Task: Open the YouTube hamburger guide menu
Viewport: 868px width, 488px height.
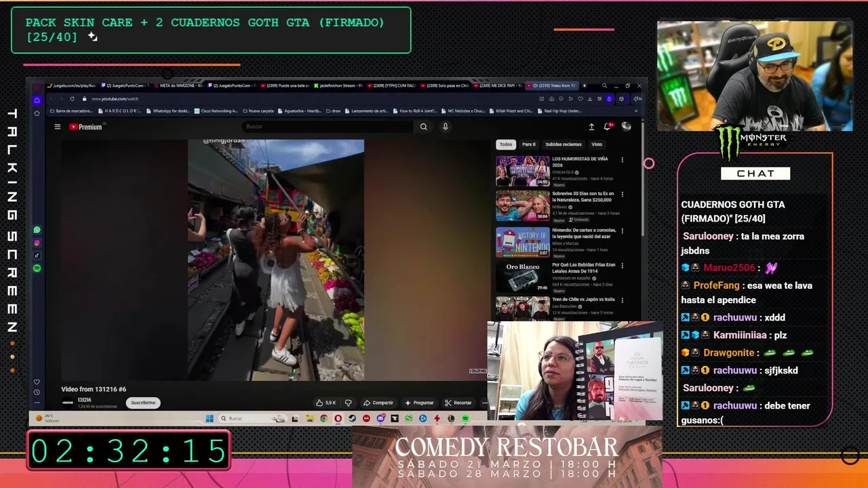Action: [x=58, y=127]
